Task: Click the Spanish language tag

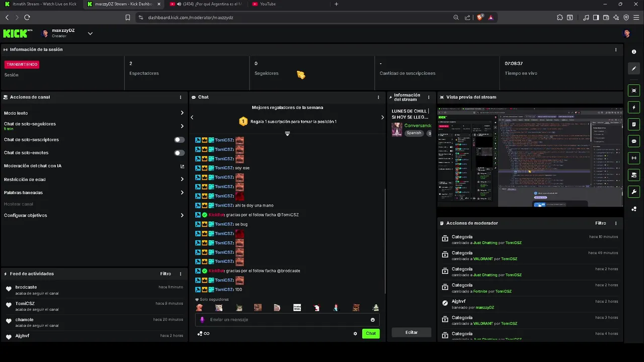Action: click(414, 133)
